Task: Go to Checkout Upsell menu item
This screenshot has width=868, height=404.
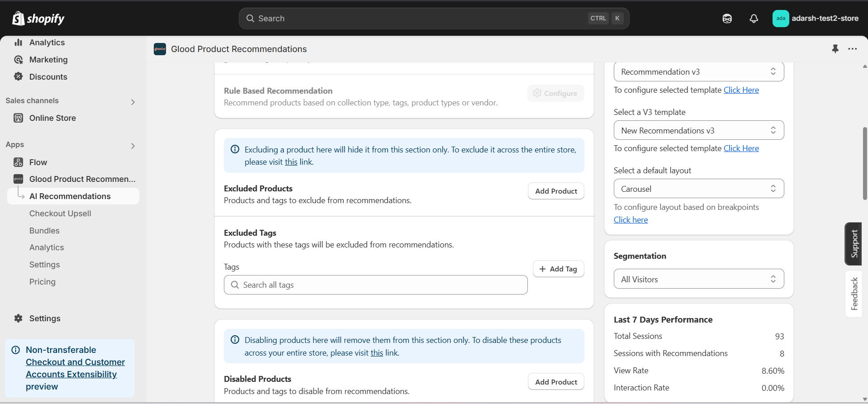Action: [x=60, y=214]
